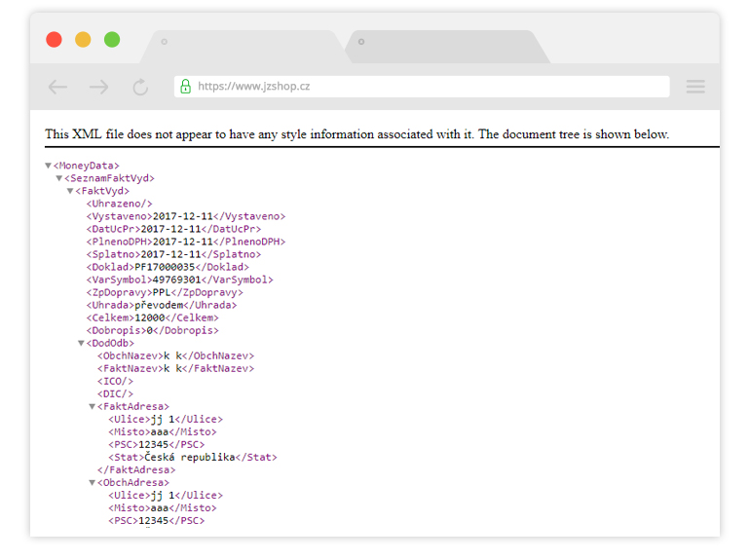Go back using the browser back arrow
Screen dimensions: 750x560
pyautogui.click(x=57, y=87)
